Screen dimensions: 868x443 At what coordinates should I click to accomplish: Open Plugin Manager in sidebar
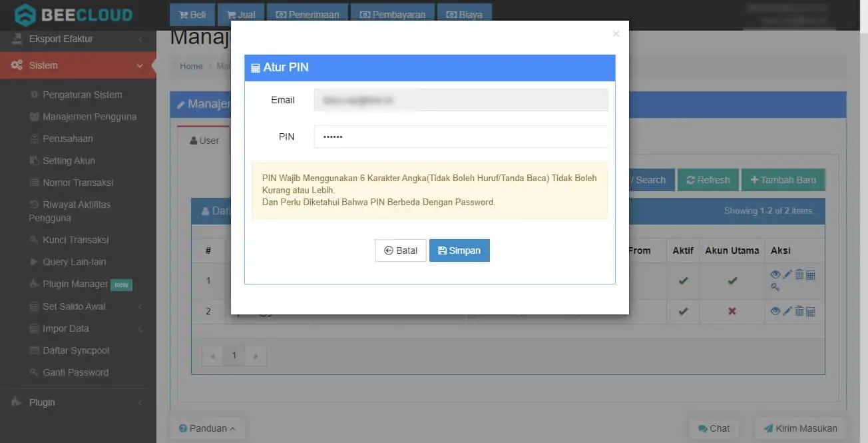click(x=75, y=284)
